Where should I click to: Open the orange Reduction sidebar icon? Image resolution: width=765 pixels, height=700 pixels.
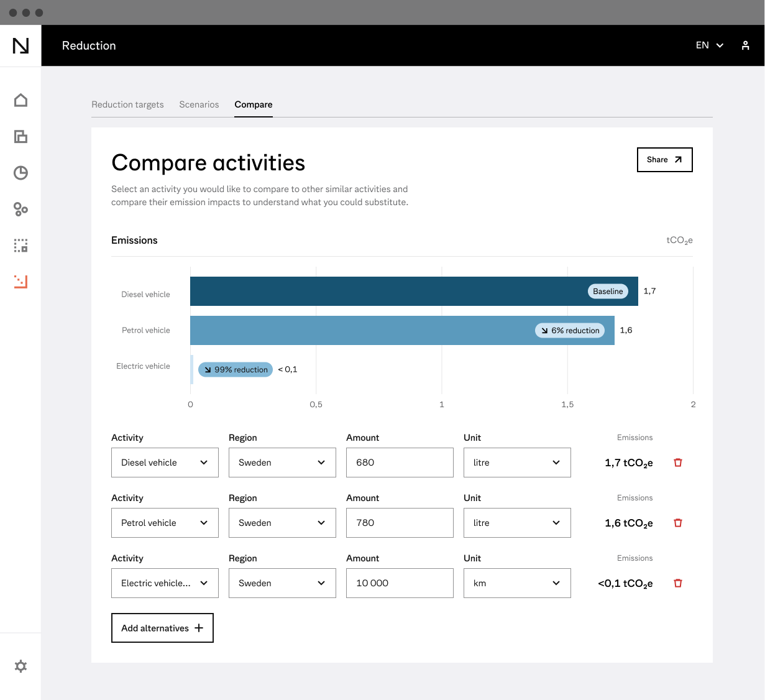[x=21, y=282]
